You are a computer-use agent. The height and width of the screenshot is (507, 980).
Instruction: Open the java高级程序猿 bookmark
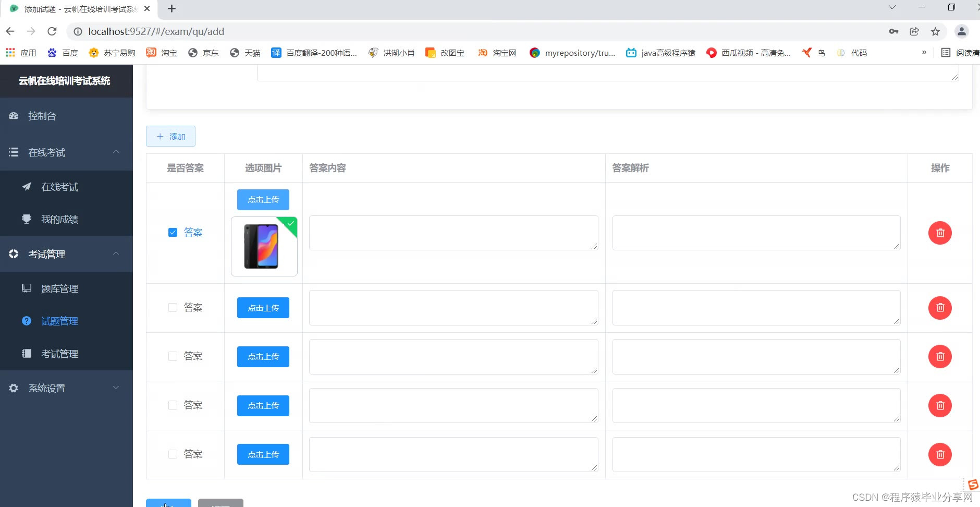(661, 53)
